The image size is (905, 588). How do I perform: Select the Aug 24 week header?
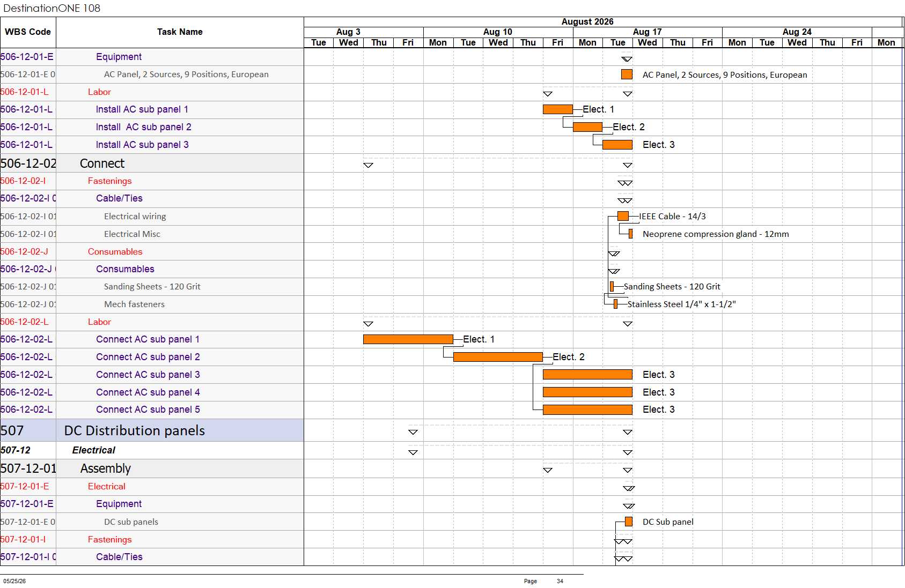797,32
